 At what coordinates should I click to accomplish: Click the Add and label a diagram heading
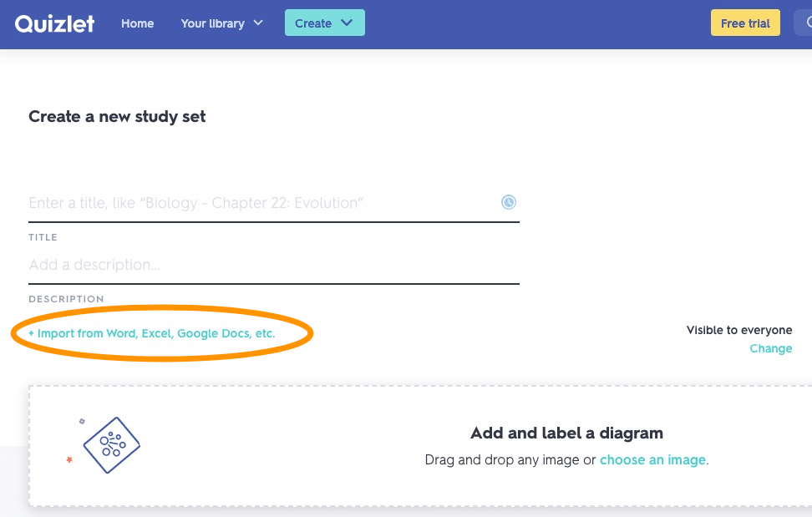(x=566, y=433)
